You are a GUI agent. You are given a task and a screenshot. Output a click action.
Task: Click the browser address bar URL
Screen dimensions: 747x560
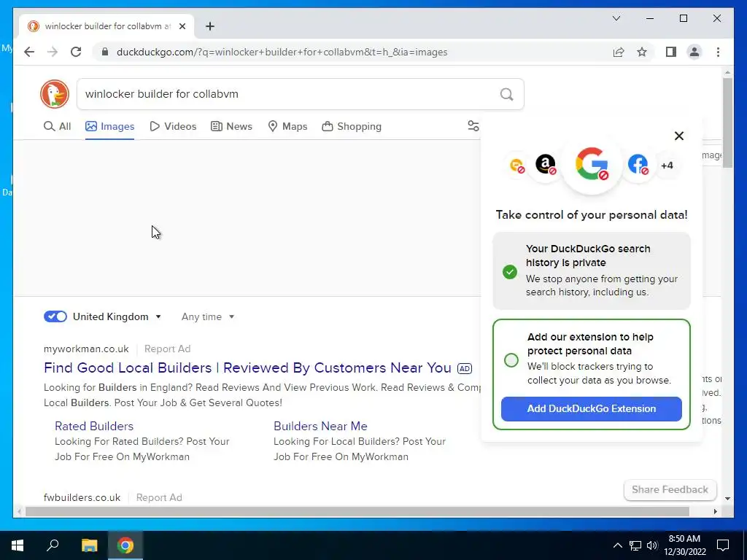click(x=282, y=52)
